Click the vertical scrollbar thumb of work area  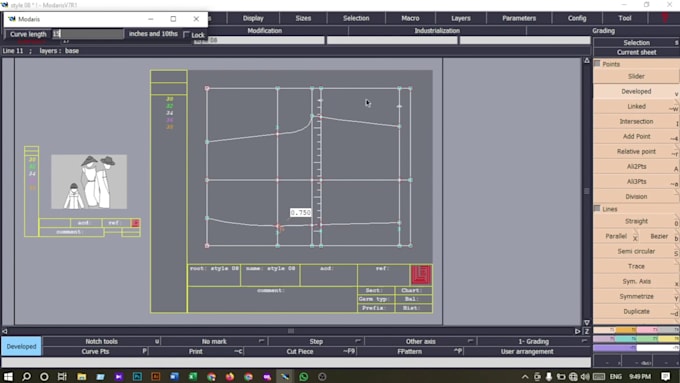point(587,191)
